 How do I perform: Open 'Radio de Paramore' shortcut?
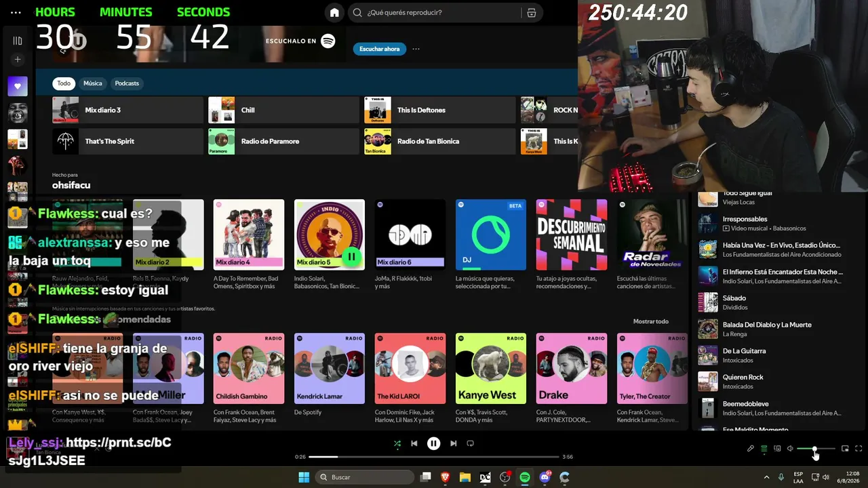point(284,141)
